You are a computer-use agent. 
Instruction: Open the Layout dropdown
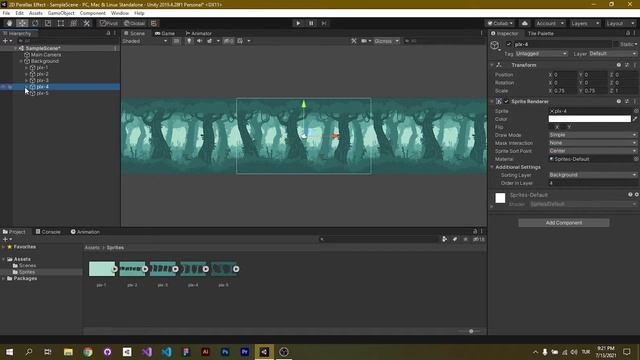pos(620,23)
